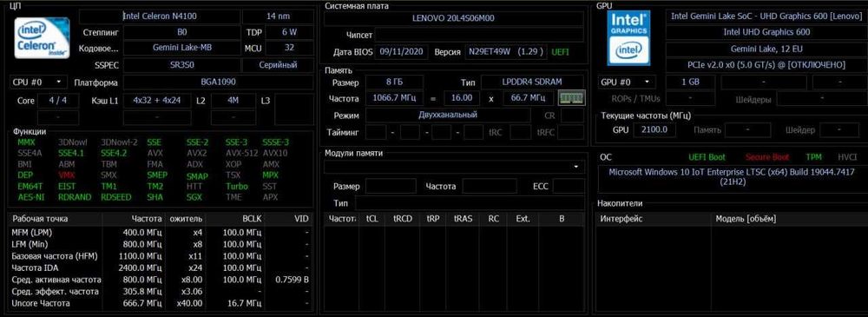Screen dimensions: 868x317
Task: Select the Intel Celeron N4100 name field
Action: (160, 17)
